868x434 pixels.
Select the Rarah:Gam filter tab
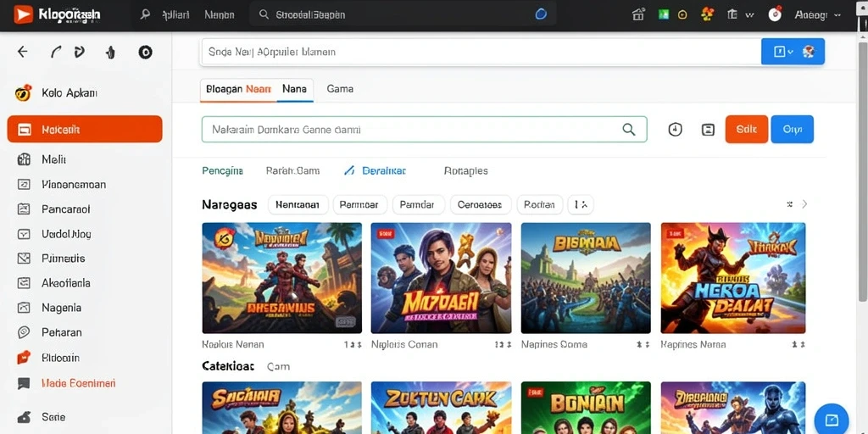[x=292, y=171]
